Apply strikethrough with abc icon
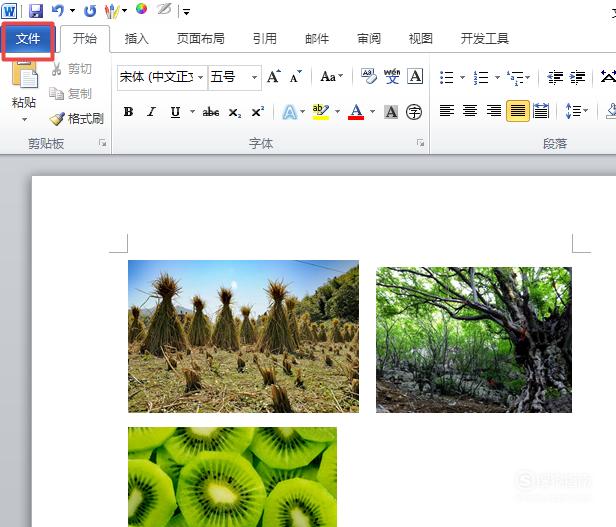This screenshot has height=527, width=616. coord(211,112)
